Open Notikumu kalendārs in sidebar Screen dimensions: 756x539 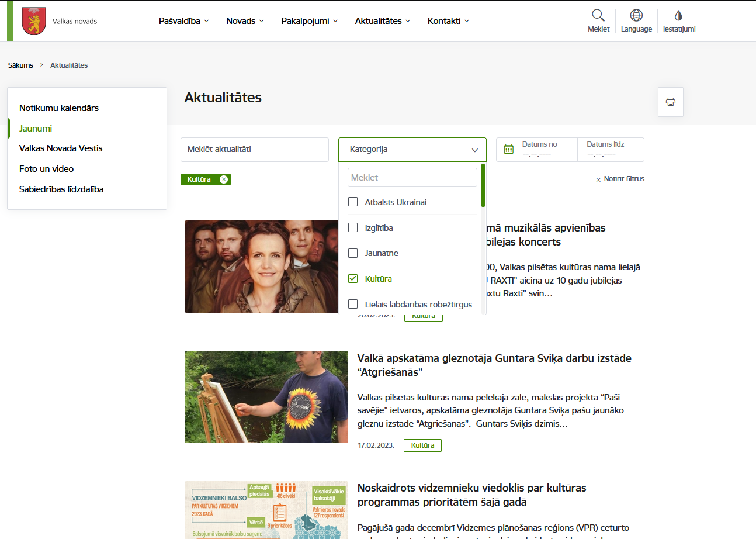59,108
